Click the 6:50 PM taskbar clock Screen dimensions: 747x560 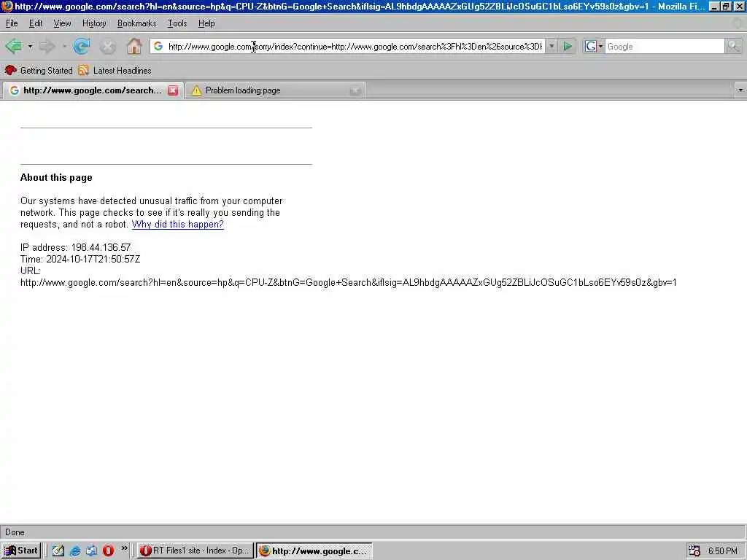point(722,551)
